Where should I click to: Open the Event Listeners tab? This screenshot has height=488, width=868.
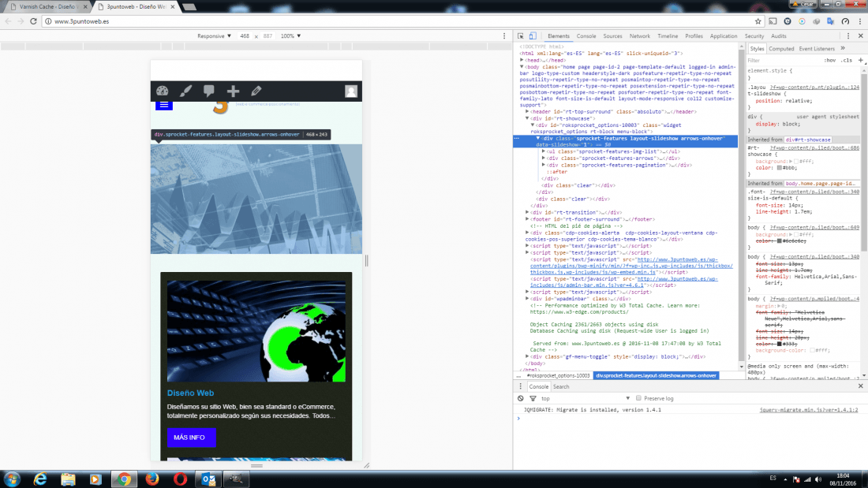pos(817,49)
